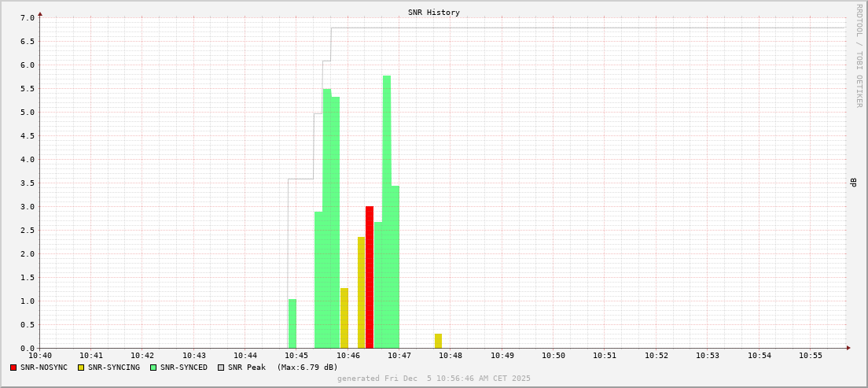This screenshot has width=868, height=388.
Task: Click the RRDTOOL / TOBI OETIKER watermark
Action: point(859,55)
